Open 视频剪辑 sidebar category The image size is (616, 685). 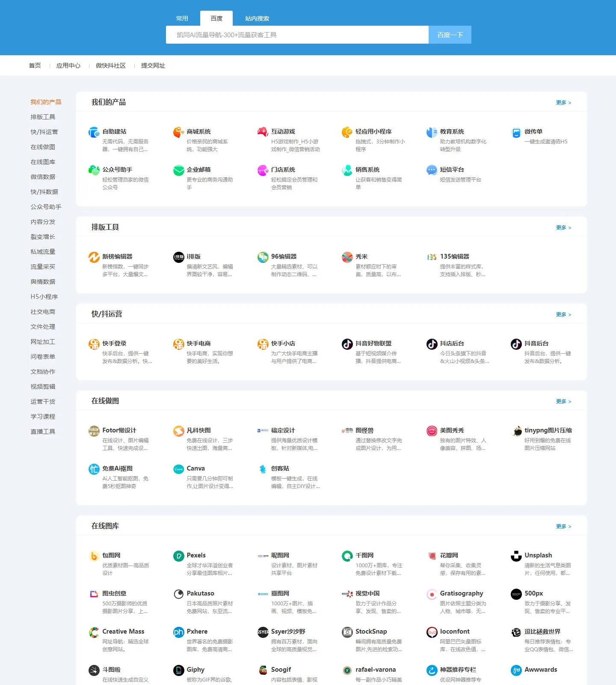(x=43, y=387)
